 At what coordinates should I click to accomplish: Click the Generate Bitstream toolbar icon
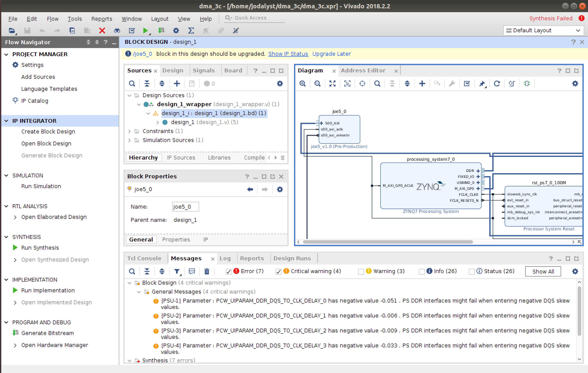point(161,31)
